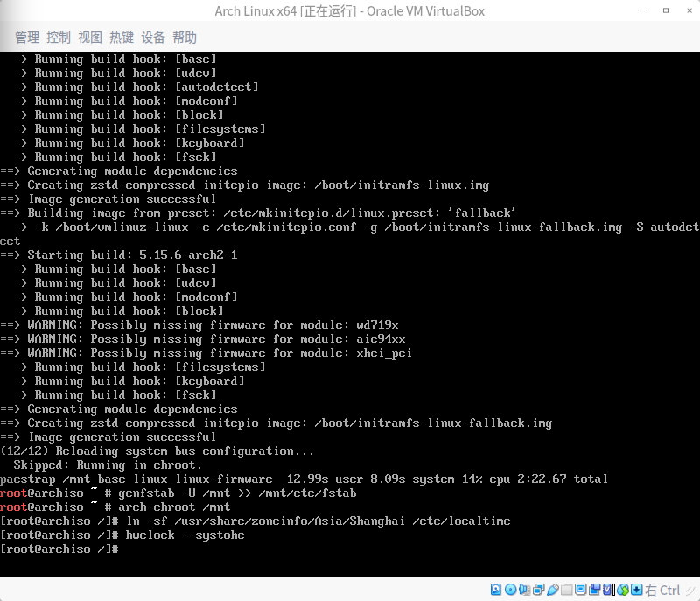Open the USB devices status icon
The width and height of the screenshot is (700, 601).
click(x=553, y=590)
